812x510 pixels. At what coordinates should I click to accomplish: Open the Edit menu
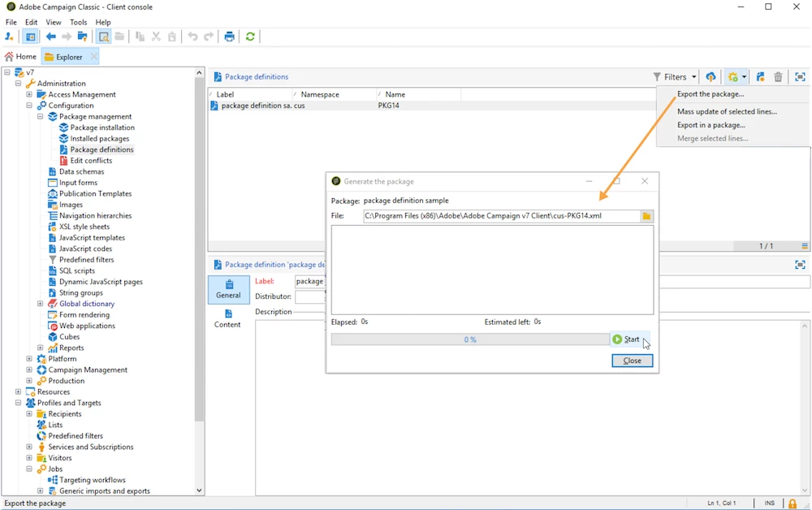click(x=31, y=22)
